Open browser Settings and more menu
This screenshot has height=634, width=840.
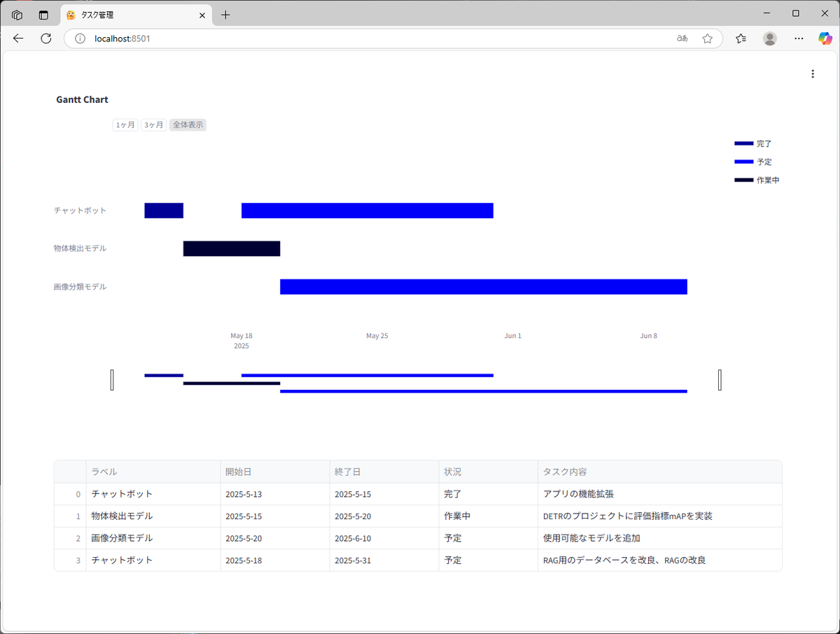tap(799, 38)
